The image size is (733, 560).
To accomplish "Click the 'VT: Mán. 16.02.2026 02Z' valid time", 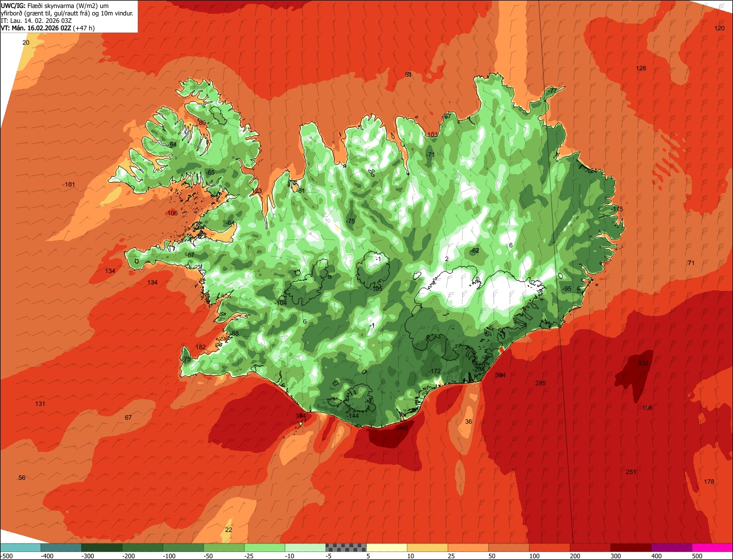I will (36, 27).
